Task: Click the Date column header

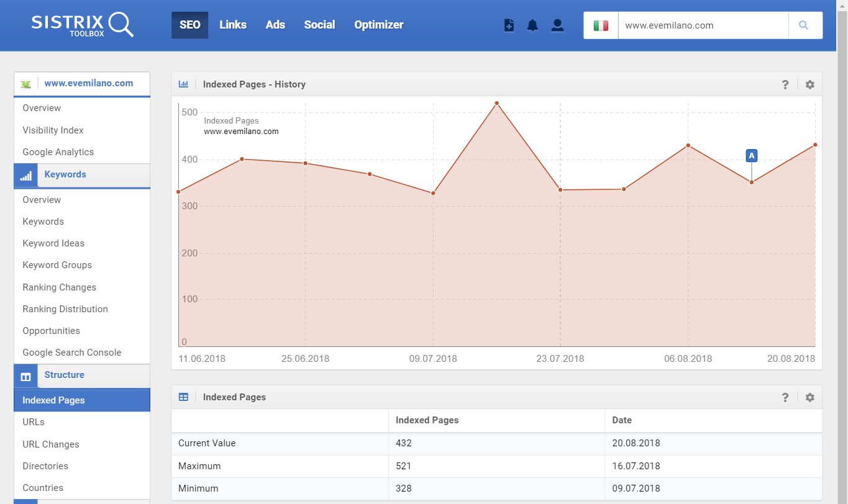Action: (x=622, y=420)
